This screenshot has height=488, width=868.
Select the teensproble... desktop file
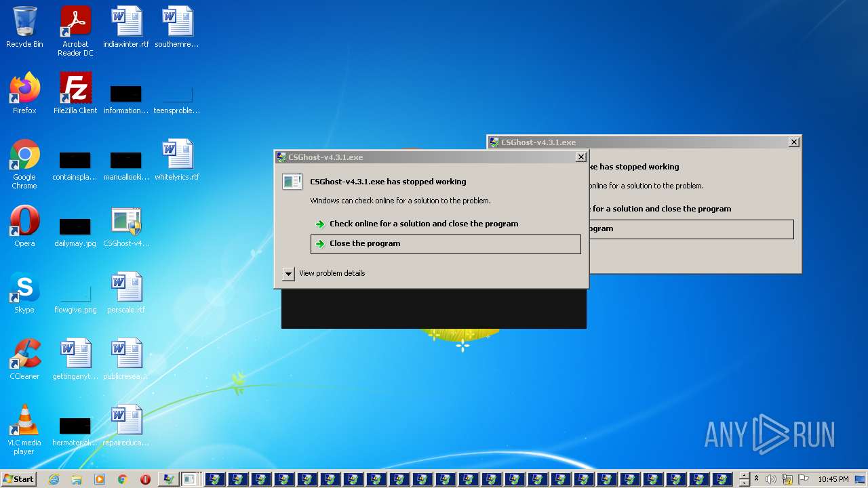[x=177, y=99]
